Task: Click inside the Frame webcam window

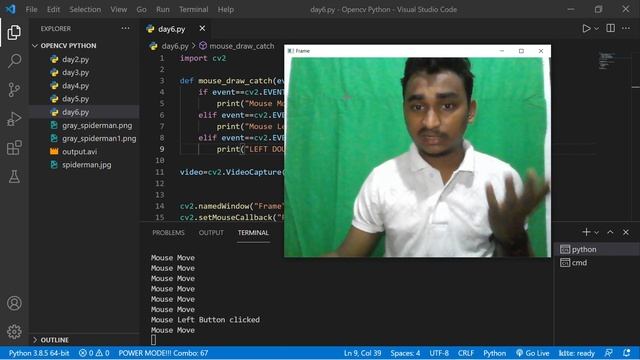Action: [x=417, y=157]
